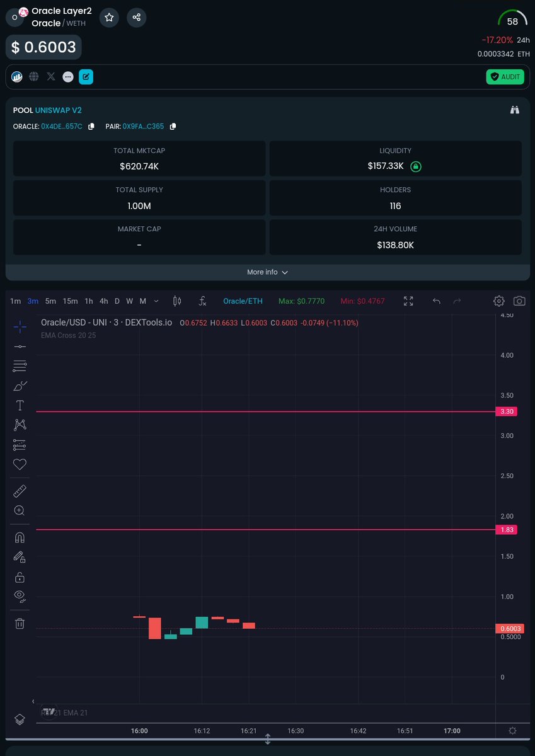Screen dimensions: 535x756
Task: Select the ruler measure tool
Action: pos(20,491)
